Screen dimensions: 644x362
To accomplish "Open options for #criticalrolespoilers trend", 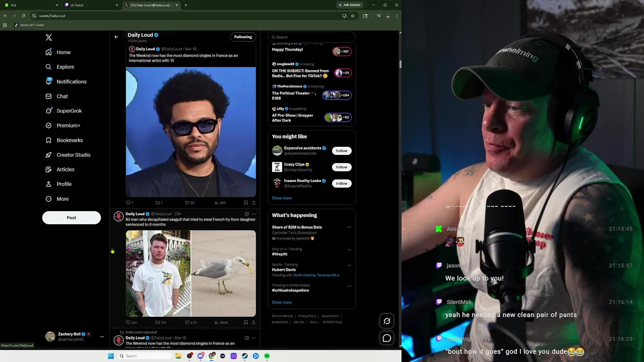I will pos(349,286).
